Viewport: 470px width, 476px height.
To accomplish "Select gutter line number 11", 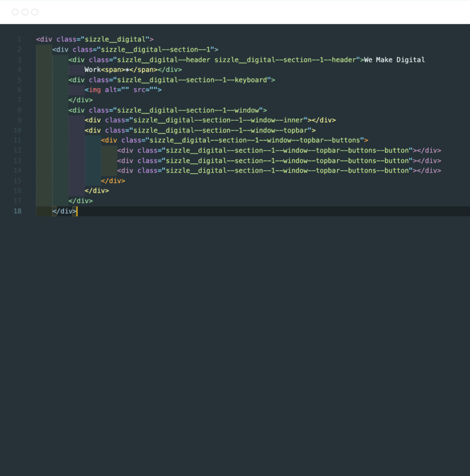I will click(17, 140).
